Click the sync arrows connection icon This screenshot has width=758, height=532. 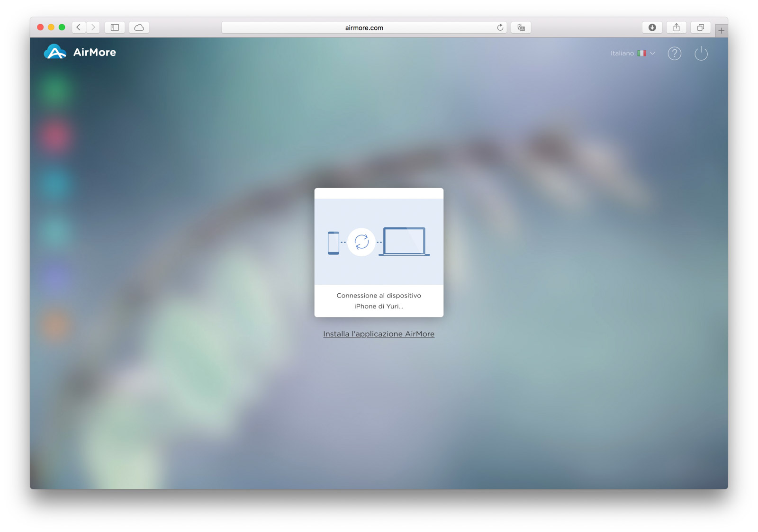361,242
